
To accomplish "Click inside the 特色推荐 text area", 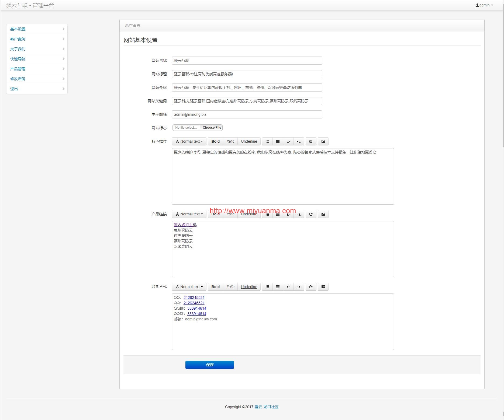I will pos(283,176).
